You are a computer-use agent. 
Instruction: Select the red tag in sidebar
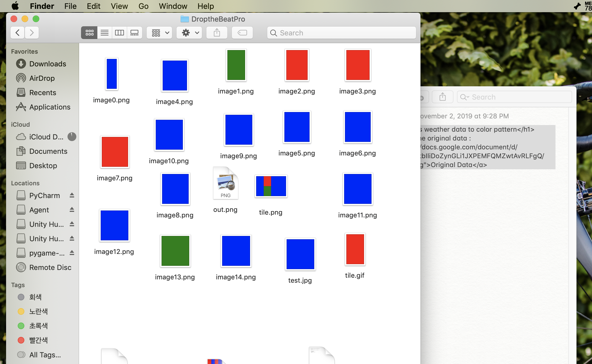tap(38, 340)
